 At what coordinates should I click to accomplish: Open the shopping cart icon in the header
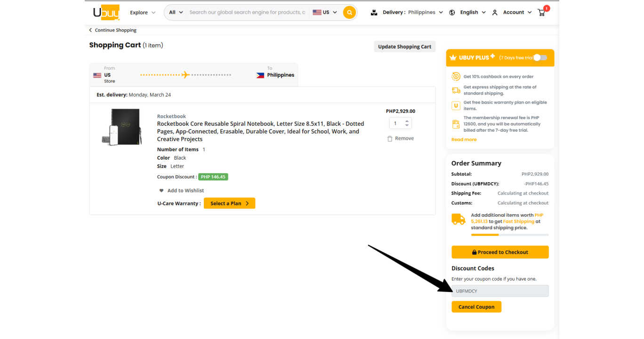pos(541,12)
